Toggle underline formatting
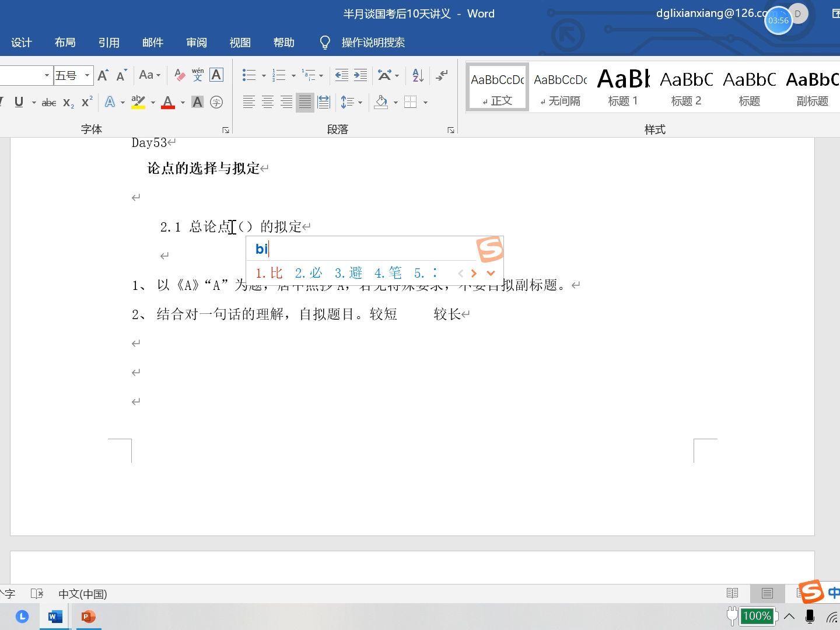The height and width of the screenshot is (630, 840). tap(19, 102)
